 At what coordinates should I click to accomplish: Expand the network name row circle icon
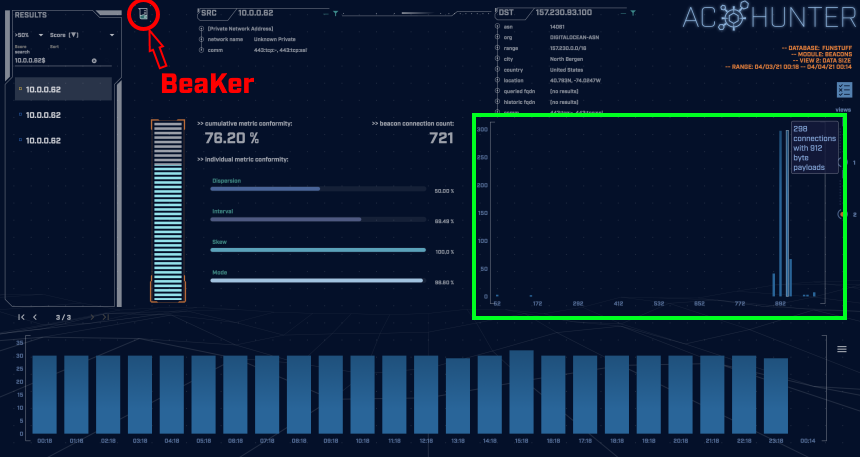click(201, 40)
